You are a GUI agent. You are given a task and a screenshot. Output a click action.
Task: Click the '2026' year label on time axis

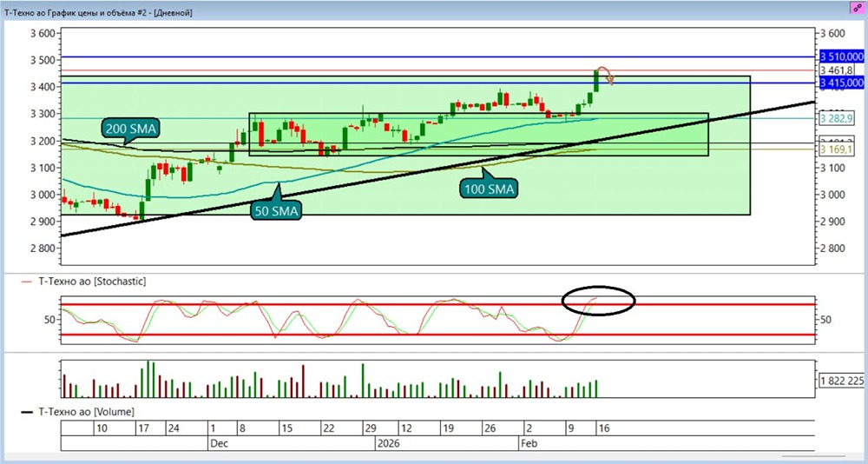coord(387,444)
